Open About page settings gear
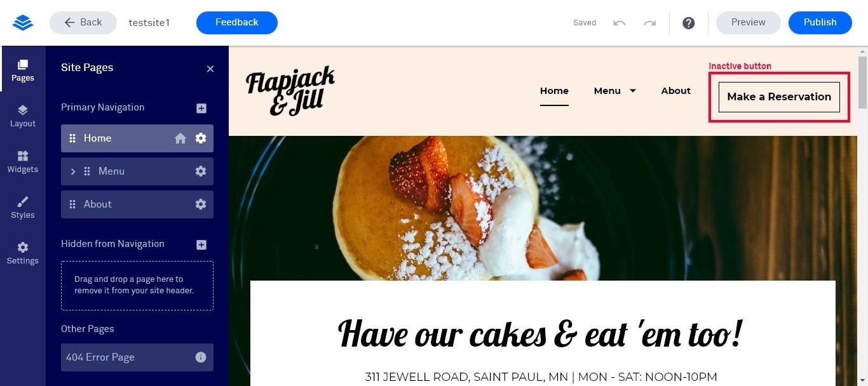The width and height of the screenshot is (868, 386). 201,204
